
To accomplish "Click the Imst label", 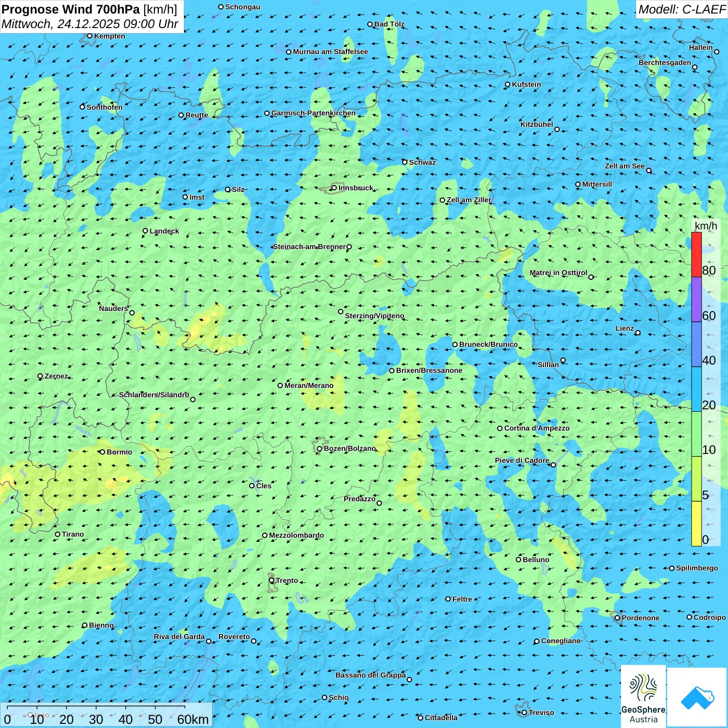I will coord(197,197).
